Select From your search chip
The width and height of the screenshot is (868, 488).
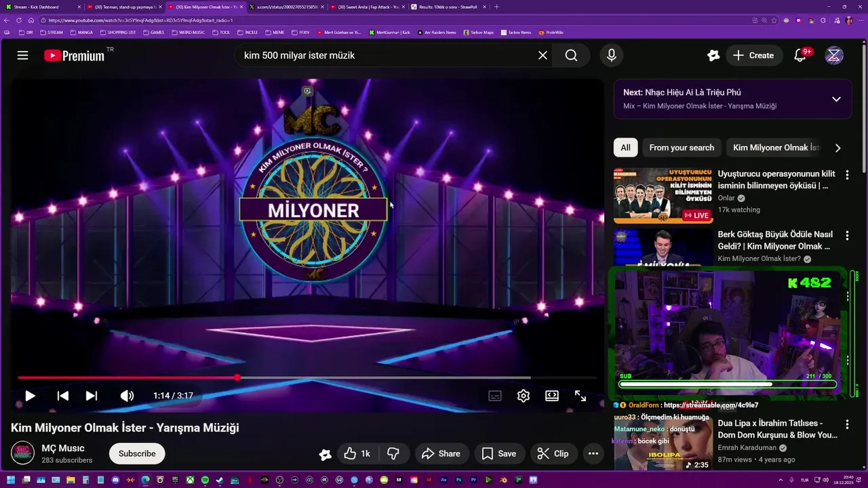click(x=682, y=147)
